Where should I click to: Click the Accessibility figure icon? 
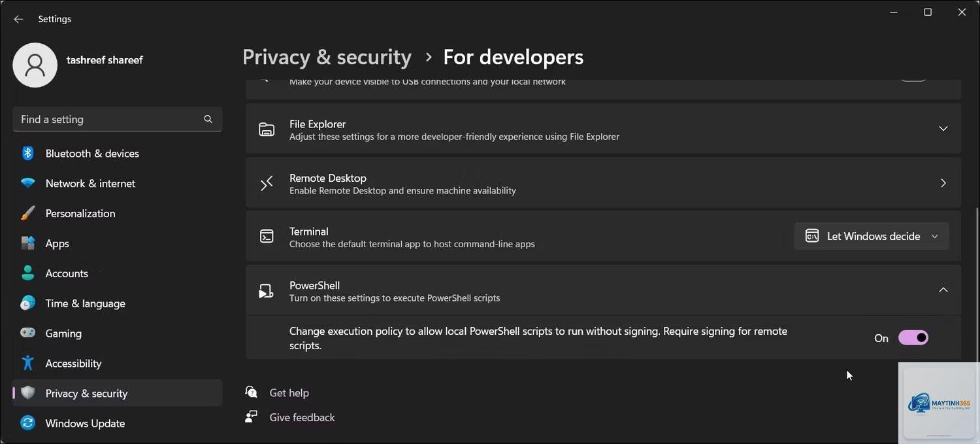27,363
